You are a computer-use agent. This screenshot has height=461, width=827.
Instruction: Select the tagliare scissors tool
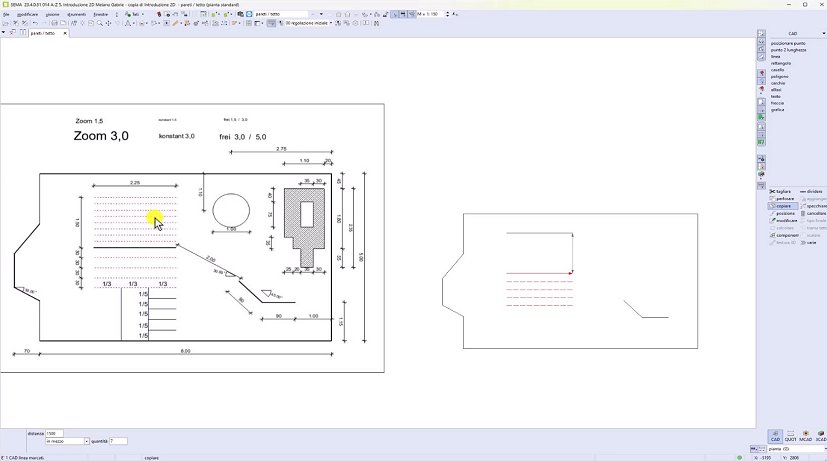pyautogui.click(x=783, y=191)
